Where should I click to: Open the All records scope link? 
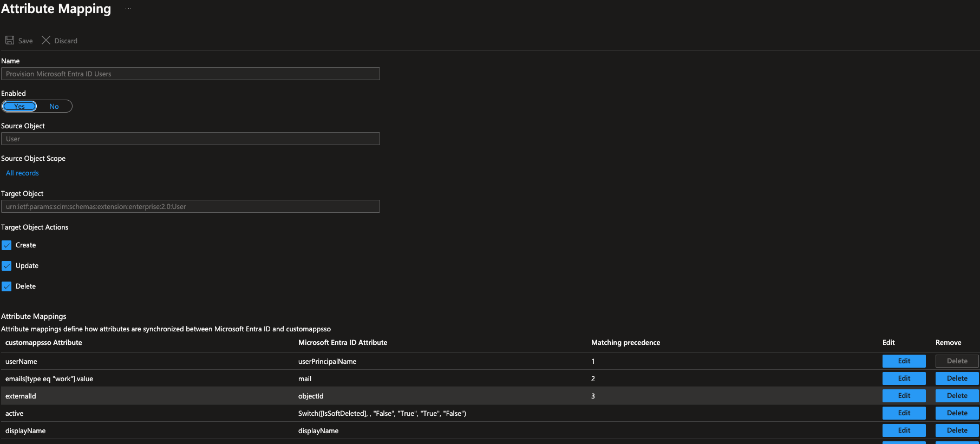click(x=22, y=173)
